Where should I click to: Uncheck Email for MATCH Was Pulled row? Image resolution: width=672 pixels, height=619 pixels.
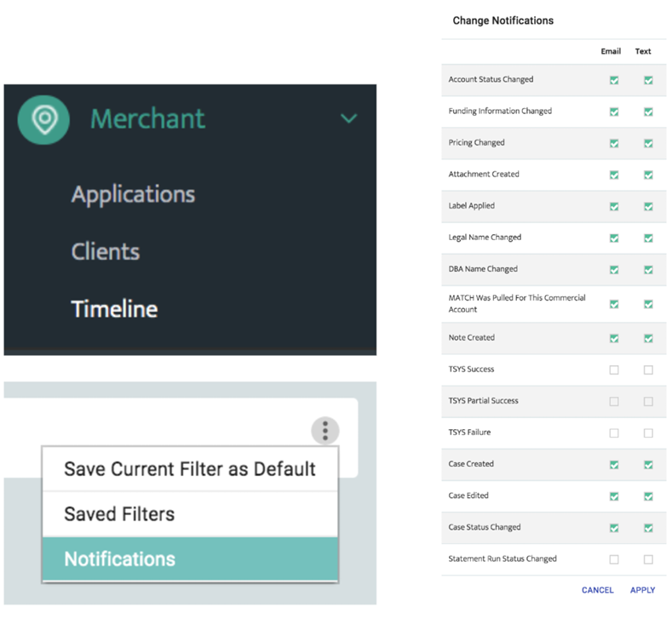pyautogui.click(x=614, y=304)
